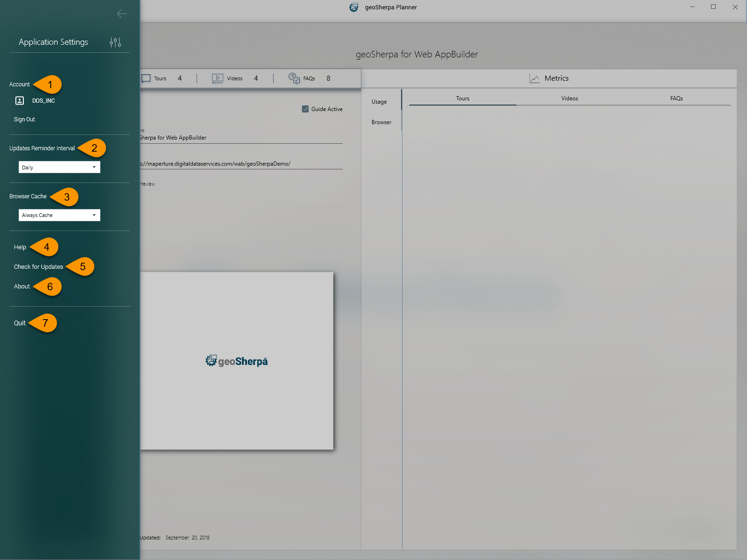
Task: Click the DDS_INC account user icon
Action: click(x=20, y=100)
